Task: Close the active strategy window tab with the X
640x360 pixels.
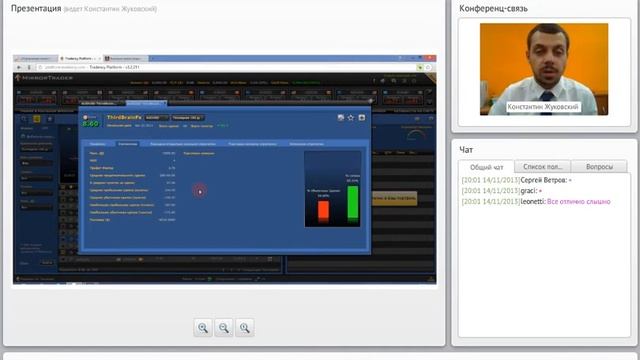Action: tap(164, 103)
